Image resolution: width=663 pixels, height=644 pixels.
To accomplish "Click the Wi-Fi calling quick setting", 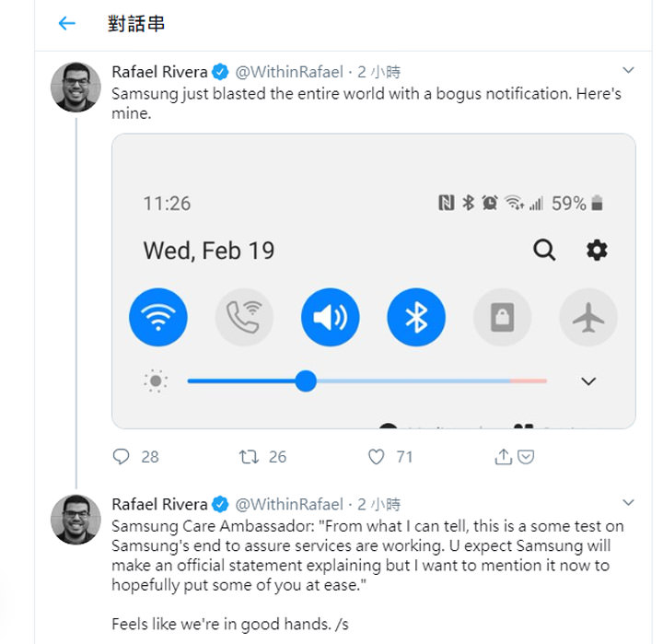I will point(244,318).
